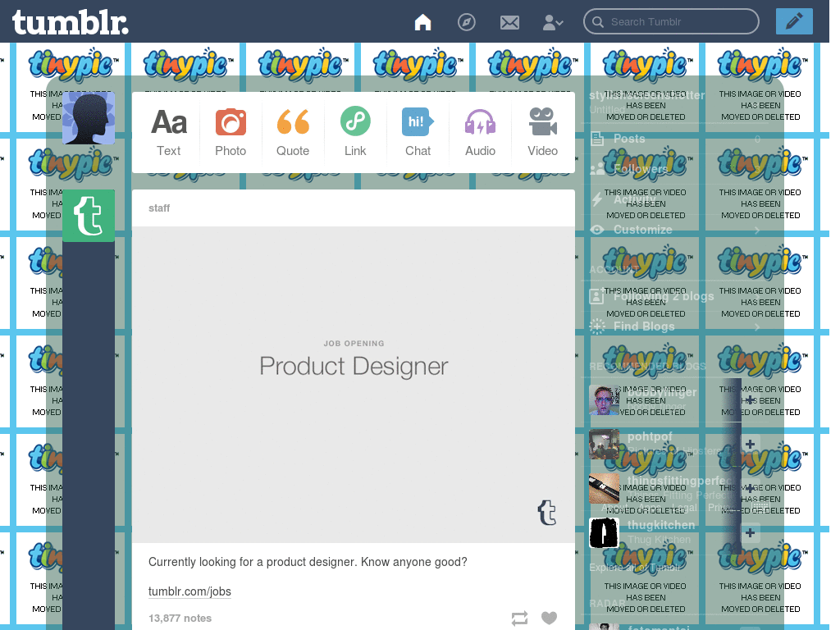
Task: Follow bobbyfinger with plus button
Action: click(751, 400)
